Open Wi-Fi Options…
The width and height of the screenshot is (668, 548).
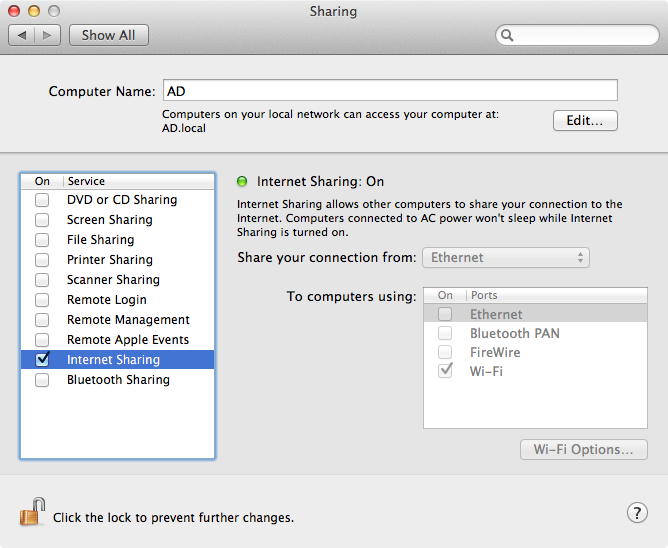pyautogui.click(x=584, y=450)
